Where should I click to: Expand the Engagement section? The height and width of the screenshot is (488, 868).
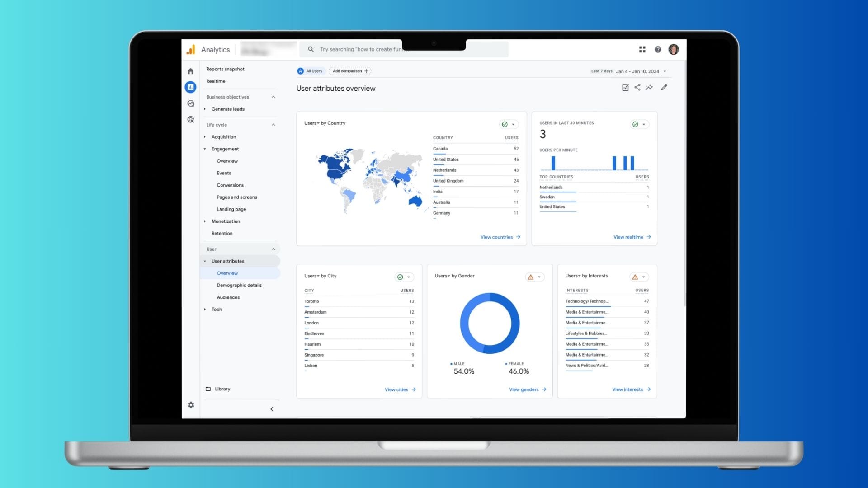[x=225, y=148]
